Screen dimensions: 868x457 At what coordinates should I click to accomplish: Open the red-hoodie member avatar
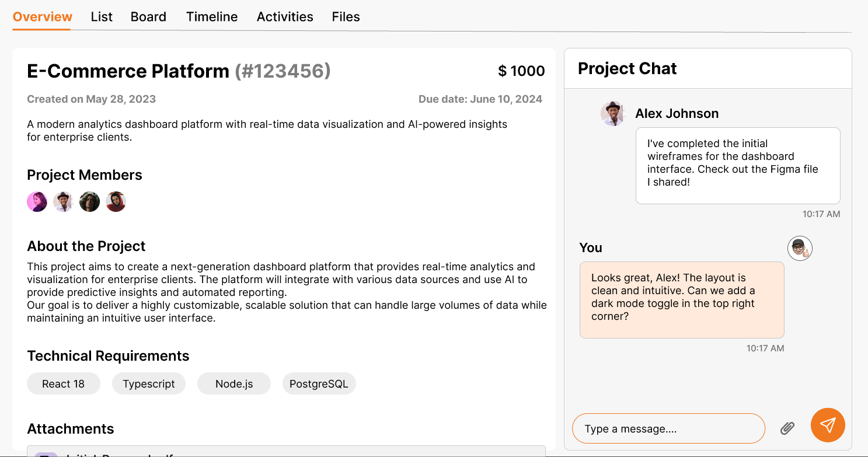point(116,202)
